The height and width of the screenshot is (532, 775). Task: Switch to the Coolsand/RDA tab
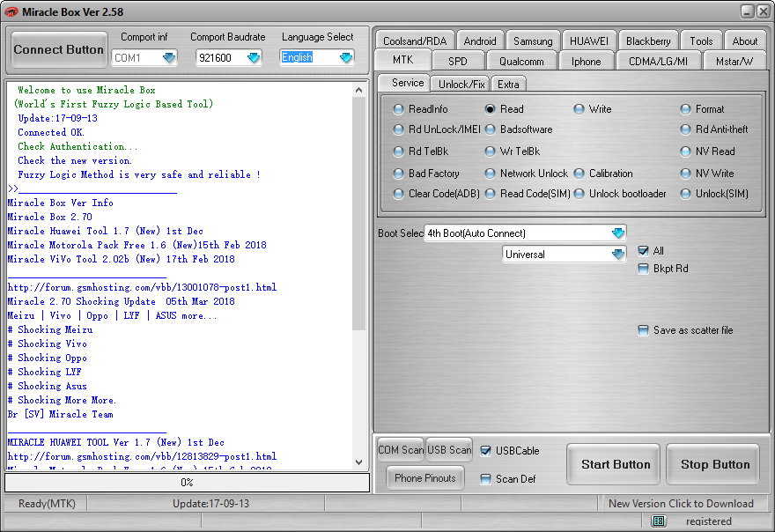tap(415, 41)
